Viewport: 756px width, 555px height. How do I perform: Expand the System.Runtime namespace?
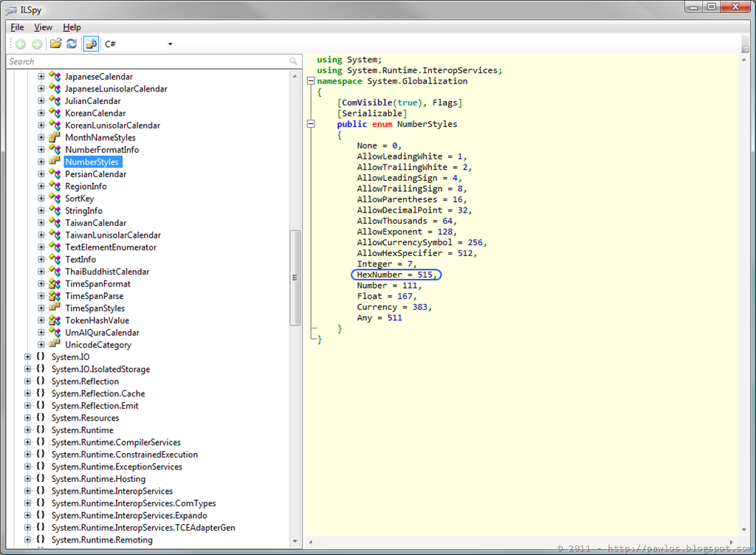(x=27, y=430)
